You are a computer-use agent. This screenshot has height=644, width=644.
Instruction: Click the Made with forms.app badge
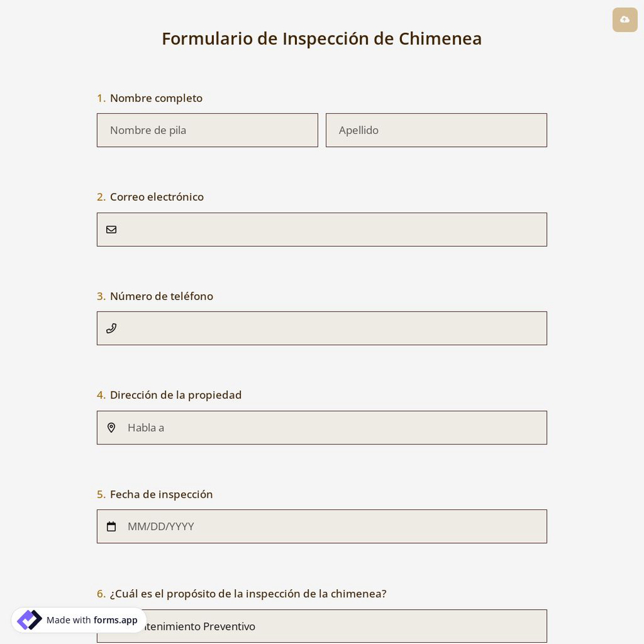pyautogui.click(x=79, y=620)
